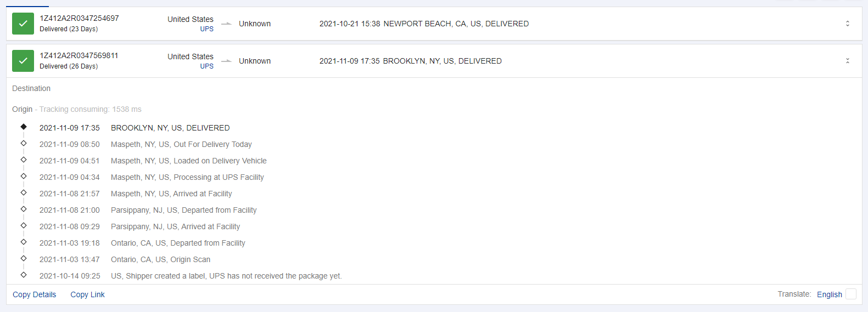Image resolution: width=868 pixels, height=312 pixels.
Task: Click the route arrow in the Newport Beach shipment row
Action: coord(226,24)
